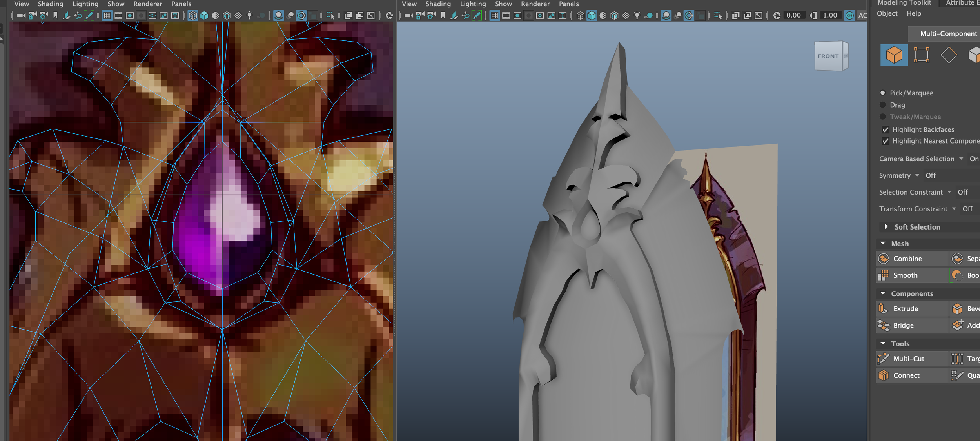Disable Highlight Nearest Component checkbox
Image resolution: width=980 pixels, height=441 pixels.
886,141
